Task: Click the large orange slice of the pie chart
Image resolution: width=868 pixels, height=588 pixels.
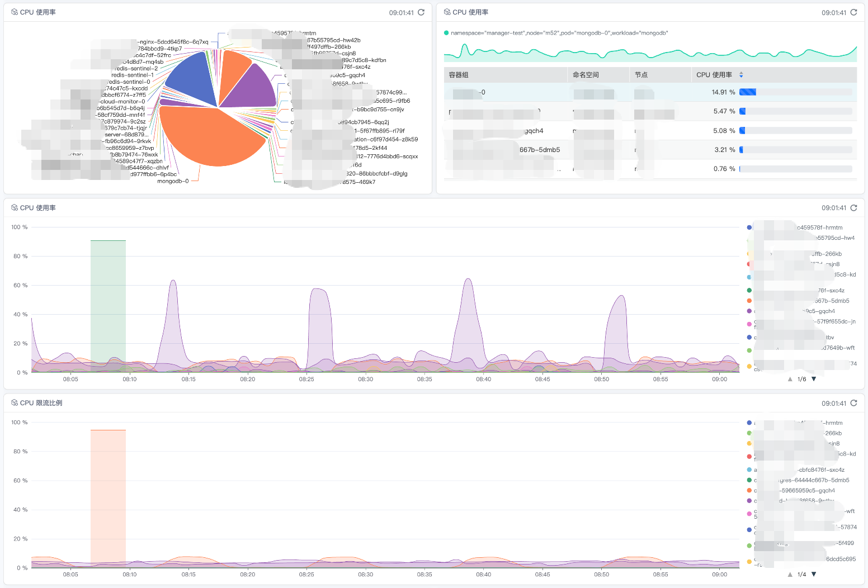Action: tap(213, 140)
